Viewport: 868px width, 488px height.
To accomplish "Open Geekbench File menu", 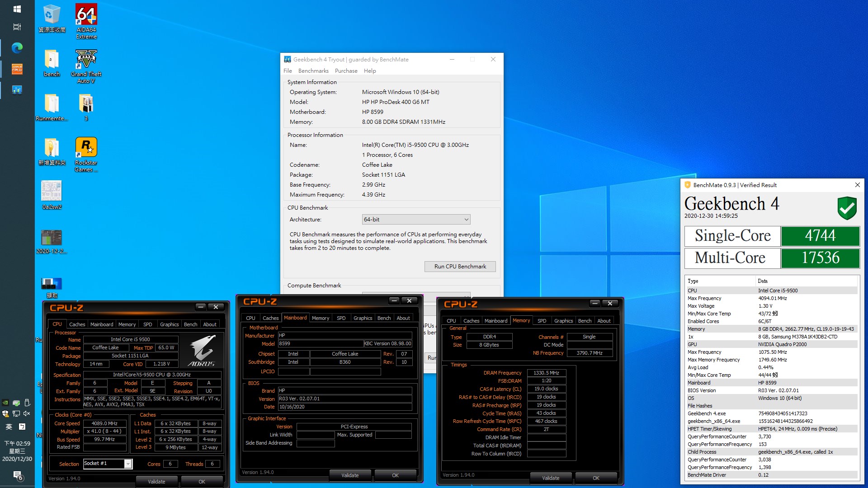I will coord(288,71).
